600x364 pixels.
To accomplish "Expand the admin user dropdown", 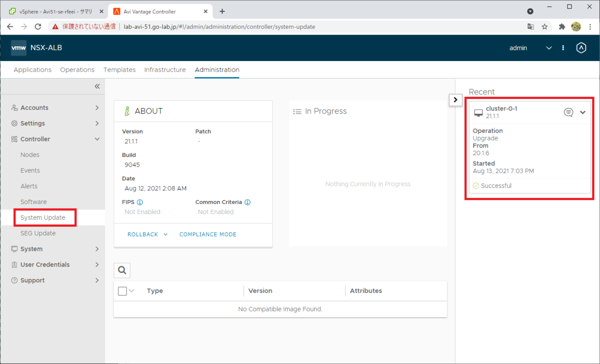I will pyautogui.click(x=548, y=48).
